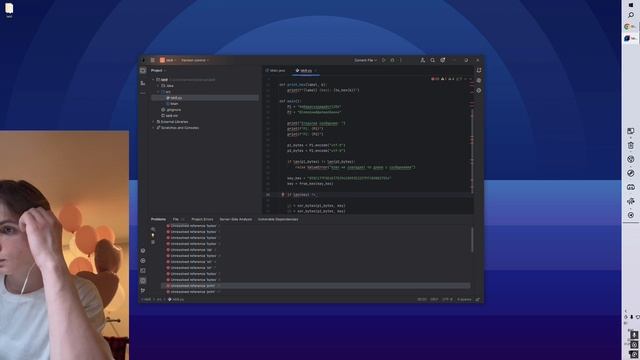This screenshot has width=640, height=360.
Task: Open the Windows Start button
Action: pos(631,4)
